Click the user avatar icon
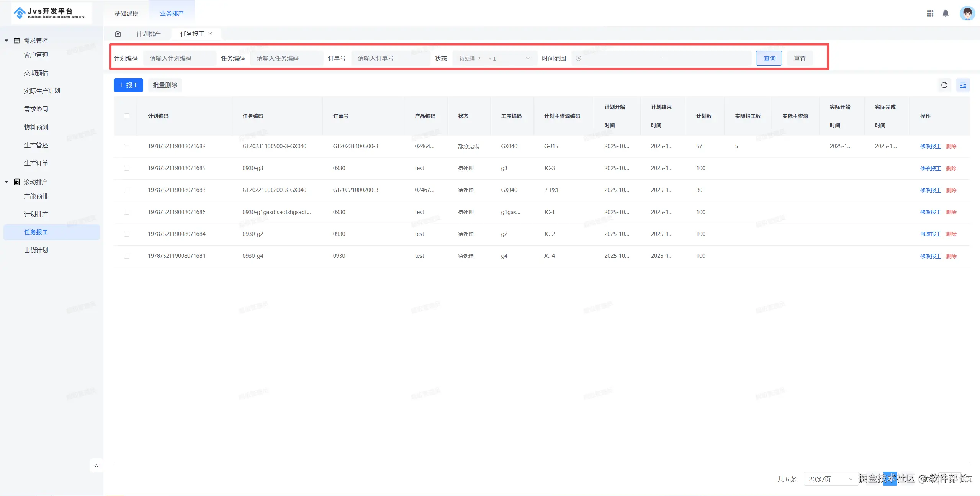The height and width of the screenshot is (496, 980). click(x=967, y=13)
